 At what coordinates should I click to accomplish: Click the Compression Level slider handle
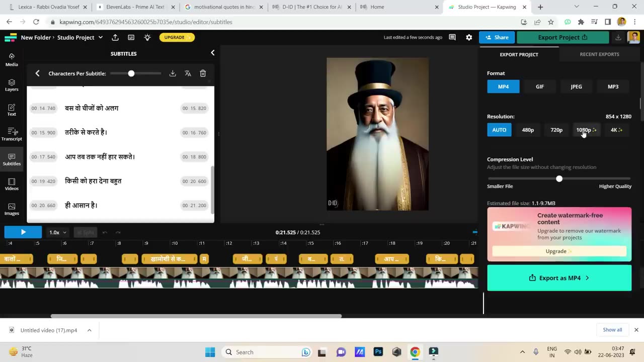pos(559,179)
